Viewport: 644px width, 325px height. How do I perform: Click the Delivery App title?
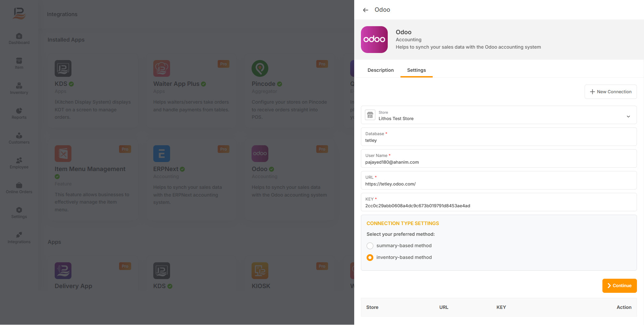[x=73, y=286]
